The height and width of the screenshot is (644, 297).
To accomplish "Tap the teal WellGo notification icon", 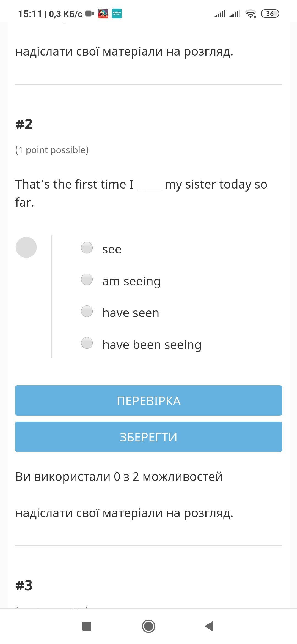I will [x=117, y=13].
